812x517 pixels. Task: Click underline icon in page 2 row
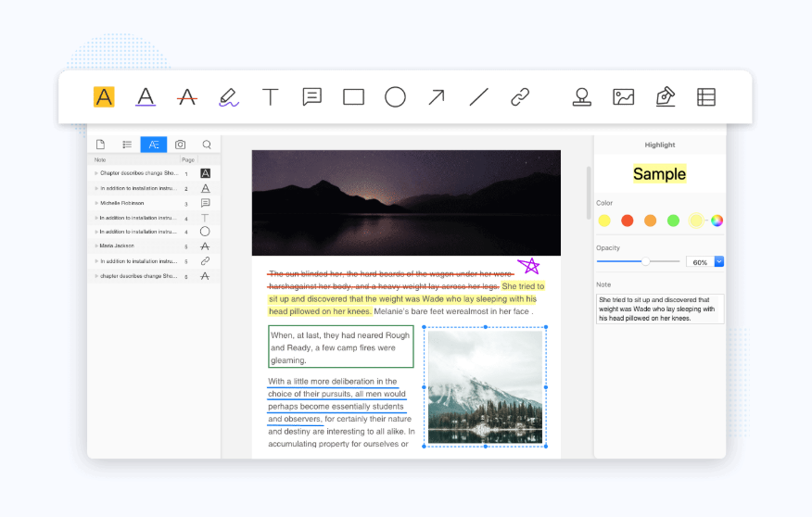[x=205, y=188]
